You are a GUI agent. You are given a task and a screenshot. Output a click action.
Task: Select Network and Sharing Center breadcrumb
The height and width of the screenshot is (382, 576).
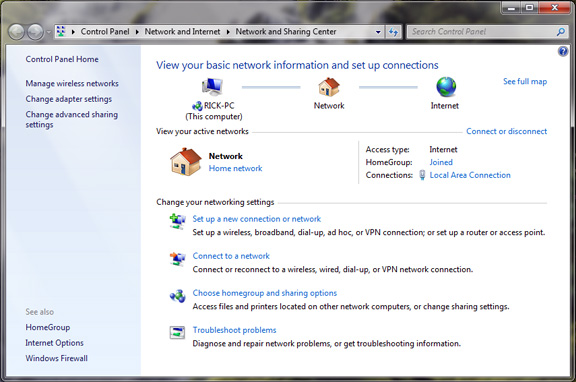click(286, 32)
